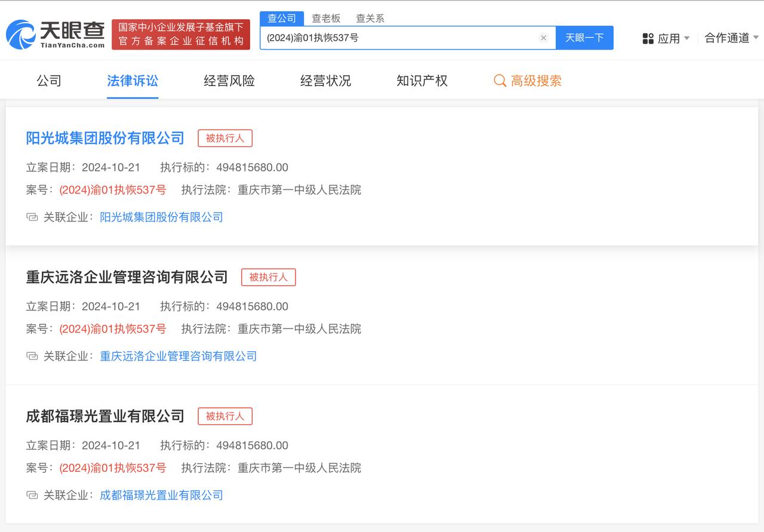Image resolution: width=764 pixels, height=532 pixels.
Task: Expand the 应用 dropdown arrow
Action: [686, 38]
